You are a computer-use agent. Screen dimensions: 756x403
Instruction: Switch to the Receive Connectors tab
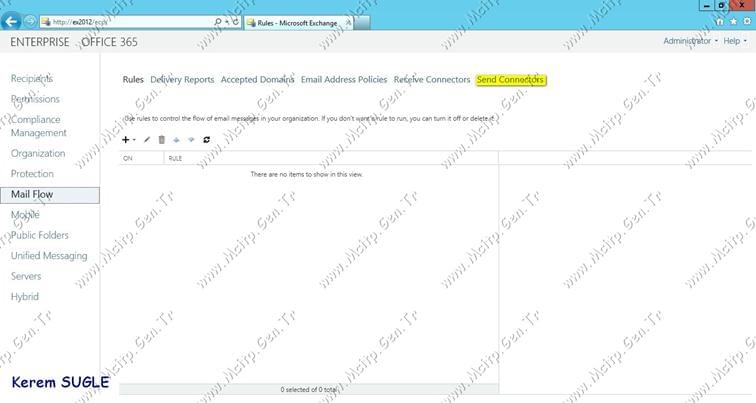coord(432,80)
